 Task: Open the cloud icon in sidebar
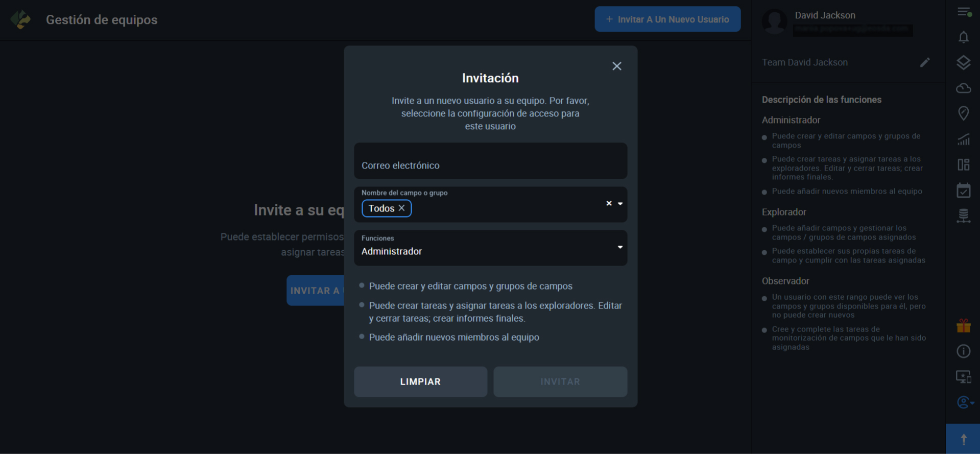(963, 88)
